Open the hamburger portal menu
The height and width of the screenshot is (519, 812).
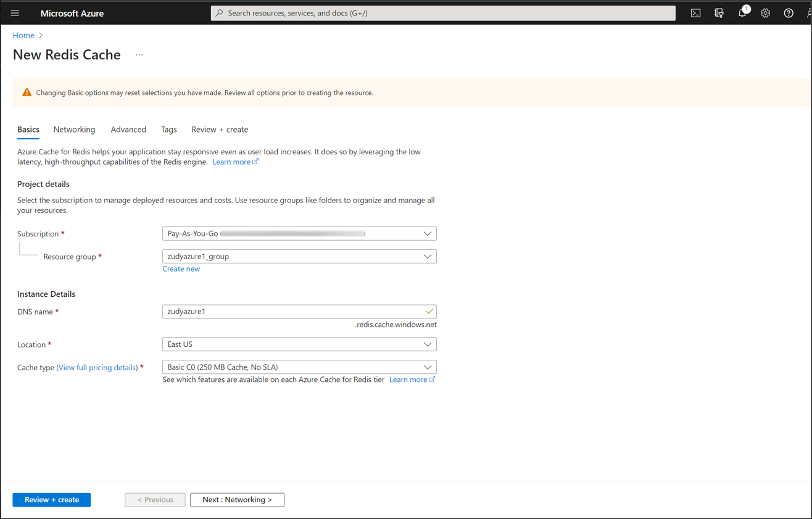[x=15, y=13]
